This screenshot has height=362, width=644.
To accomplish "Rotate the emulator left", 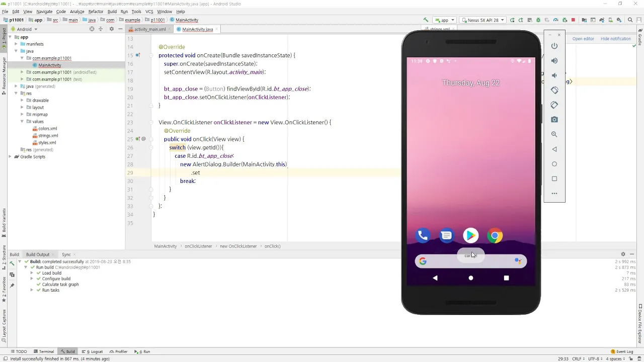I will click(554, 90).
